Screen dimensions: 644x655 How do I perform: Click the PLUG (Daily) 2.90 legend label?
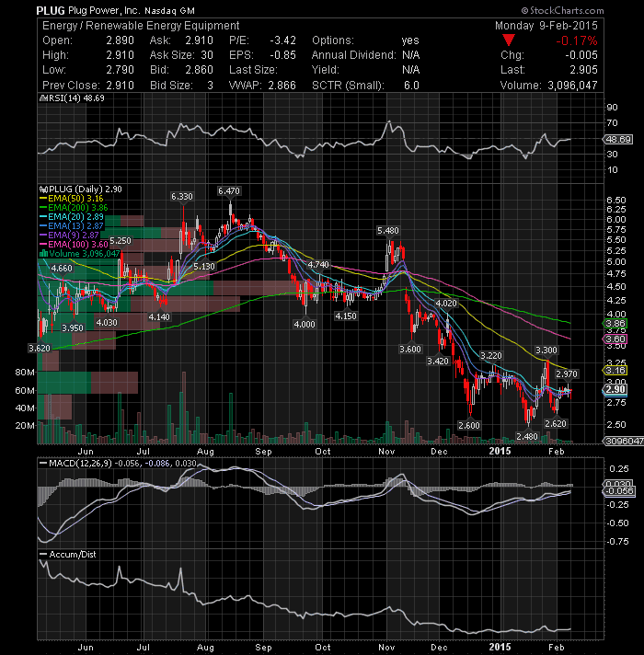pos(81,190)
